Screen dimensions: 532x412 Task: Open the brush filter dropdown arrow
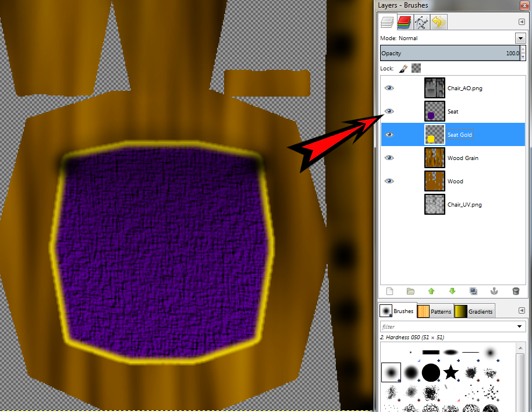coord(519,326)
